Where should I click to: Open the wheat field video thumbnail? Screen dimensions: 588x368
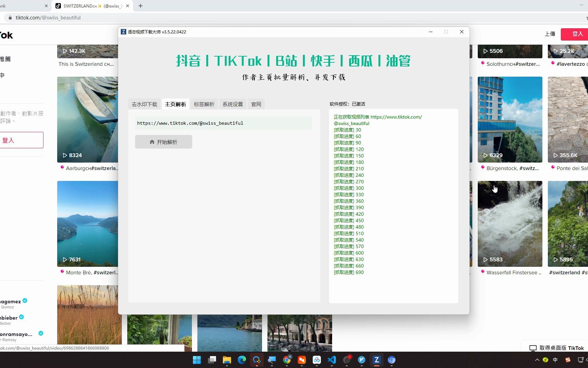(89, 315)
